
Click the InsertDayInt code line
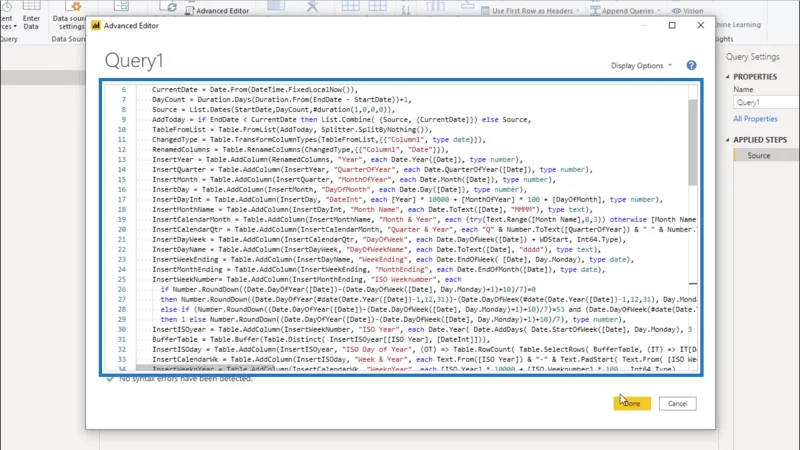(407, 199)
